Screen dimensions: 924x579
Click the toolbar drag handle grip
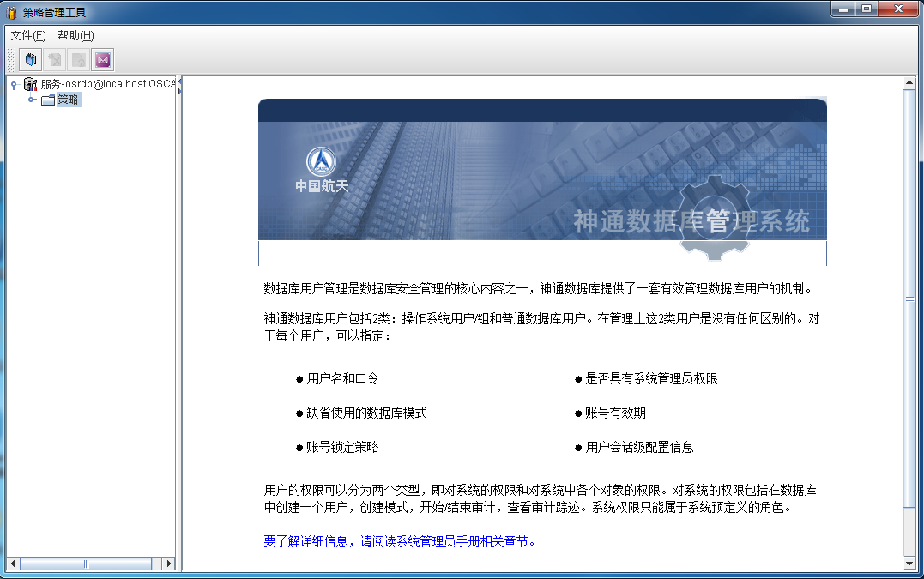(11, 60)
